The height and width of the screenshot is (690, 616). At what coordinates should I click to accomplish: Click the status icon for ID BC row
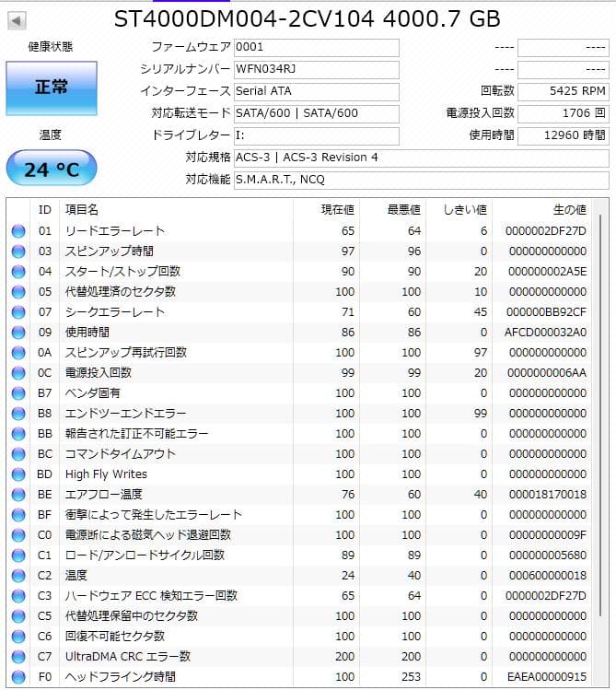point(18,453)
